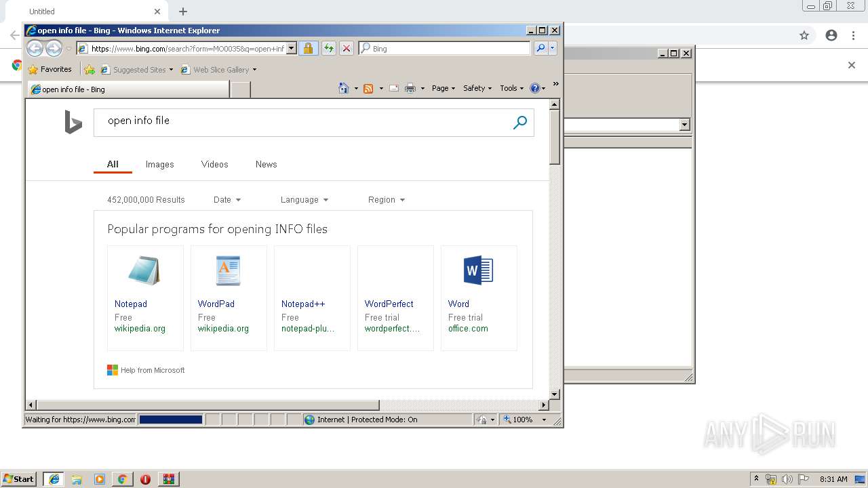Open Chrome profile avatar button
868x488 pixels.
[831, 35]
